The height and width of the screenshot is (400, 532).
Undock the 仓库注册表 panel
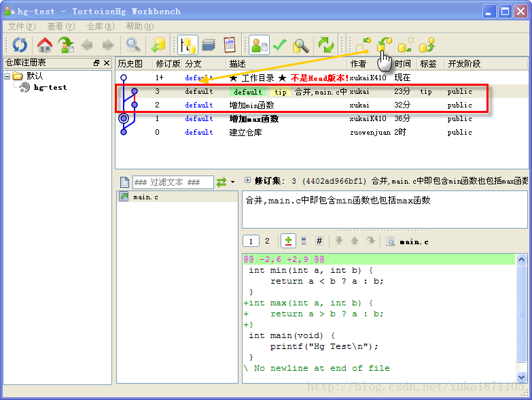[x=96, y=63]
